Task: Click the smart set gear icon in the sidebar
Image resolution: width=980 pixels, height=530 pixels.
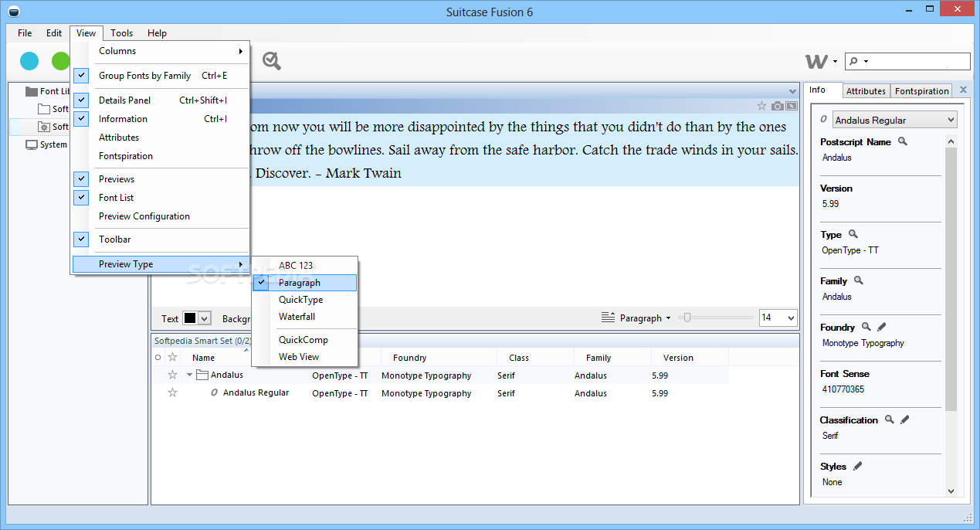Action: pyautogui.click(x=44, y=127)
